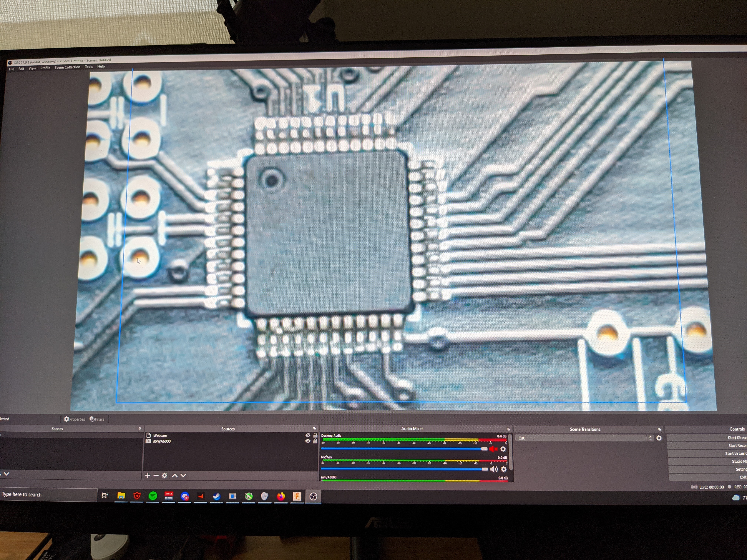Move selected source down
Viewport: 747px width, 560px height.
[x=183, y=475]
